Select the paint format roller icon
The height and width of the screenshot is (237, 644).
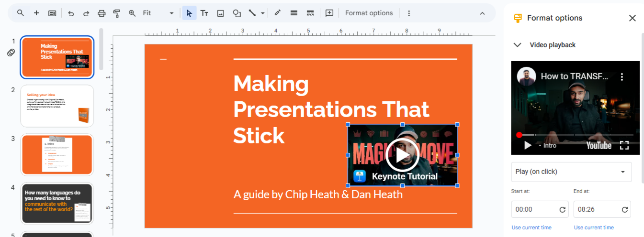pos(116,13)
